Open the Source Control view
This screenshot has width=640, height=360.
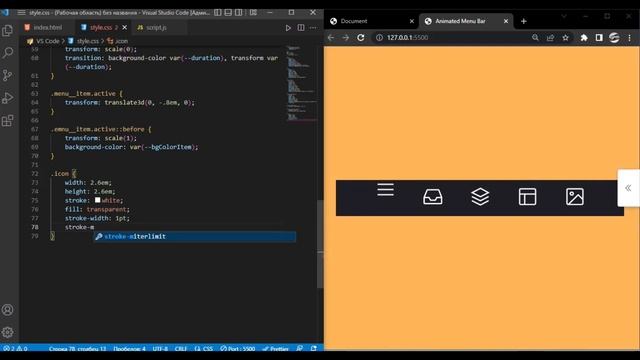[x=7, y=75]
